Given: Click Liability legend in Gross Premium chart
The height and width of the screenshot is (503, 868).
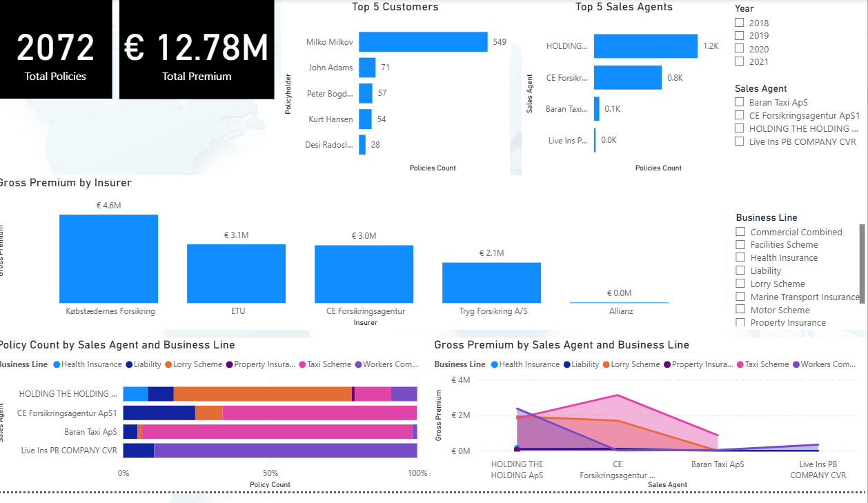Looking at the screenshot, I should 580,364.
